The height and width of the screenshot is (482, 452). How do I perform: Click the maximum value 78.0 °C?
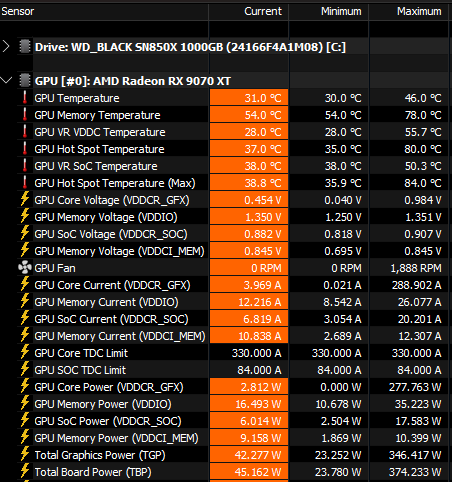point(423,115)
